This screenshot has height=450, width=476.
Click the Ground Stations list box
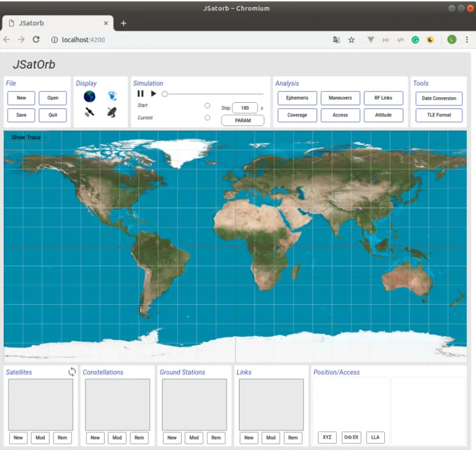click(x=194, y=405)
